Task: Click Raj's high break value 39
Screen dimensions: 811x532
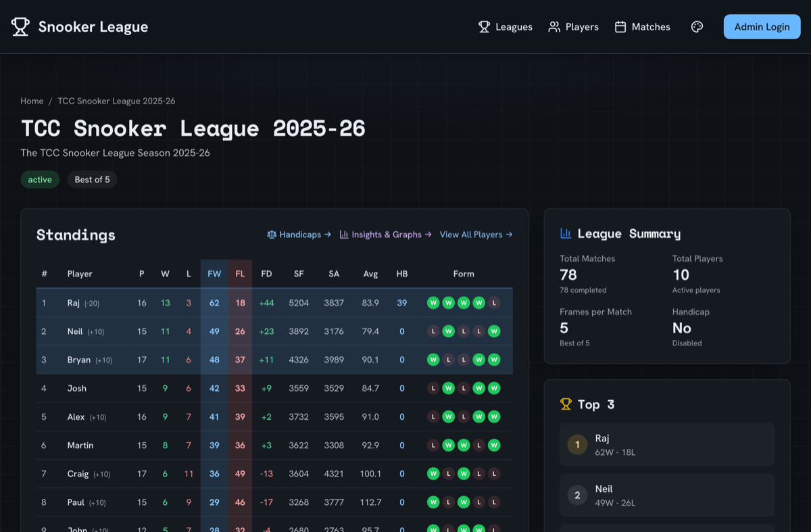Action: tap(402, 303)
